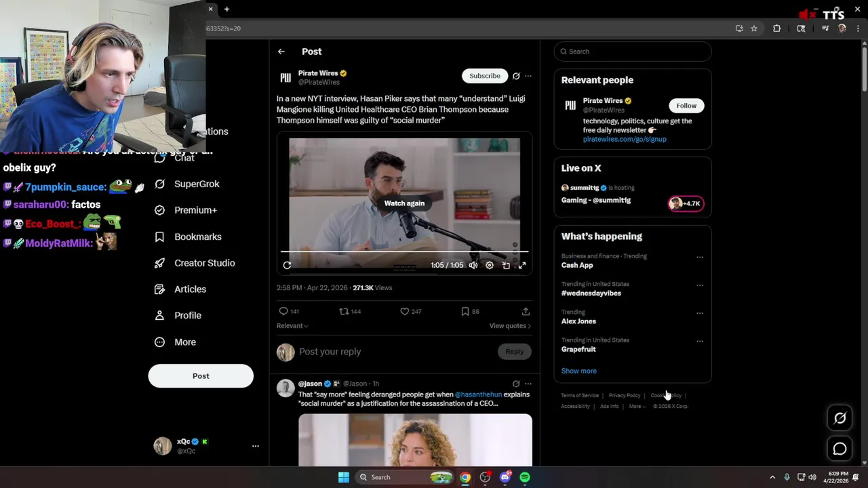The image size is (868, 488).
Task: Open more options for Alex Jones trend
Action: [x=700, y=313]
